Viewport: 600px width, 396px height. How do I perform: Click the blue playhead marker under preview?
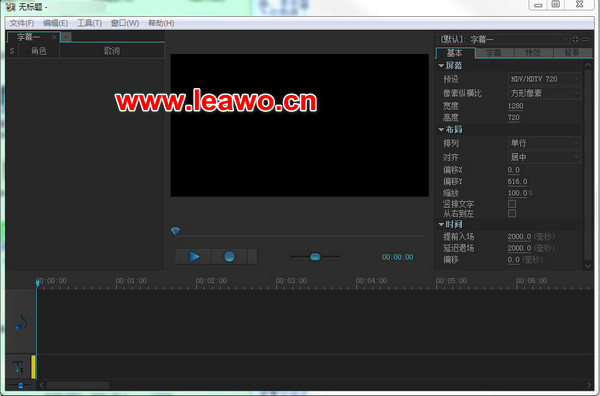[x=175, y=231]
